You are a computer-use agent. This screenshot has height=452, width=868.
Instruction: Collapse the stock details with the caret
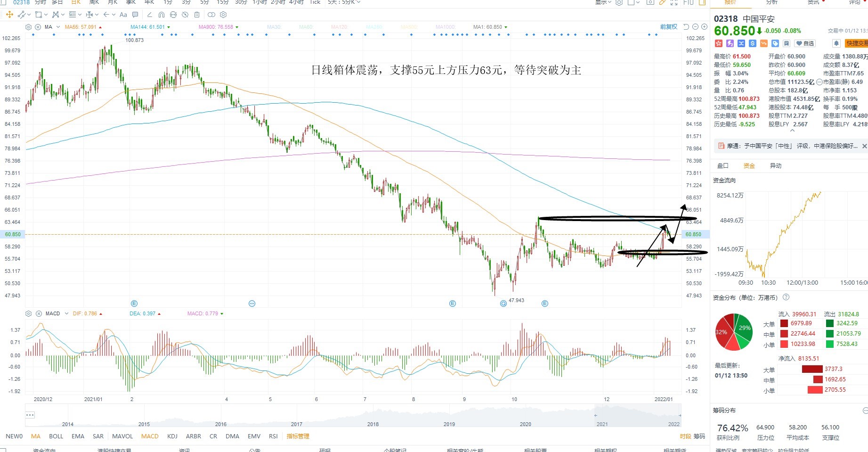point(792,131)
